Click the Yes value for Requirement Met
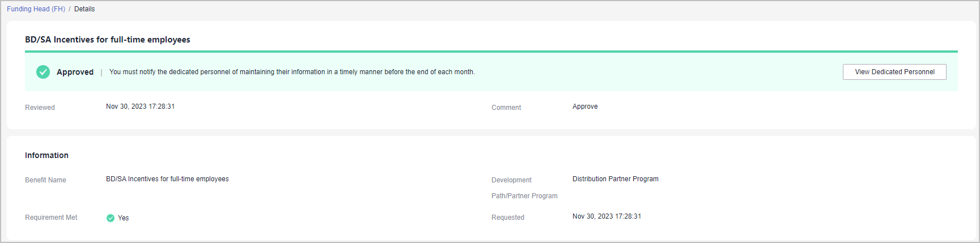Image resolution: width=980 pixels, height=243 pixels. pos(123,218)
